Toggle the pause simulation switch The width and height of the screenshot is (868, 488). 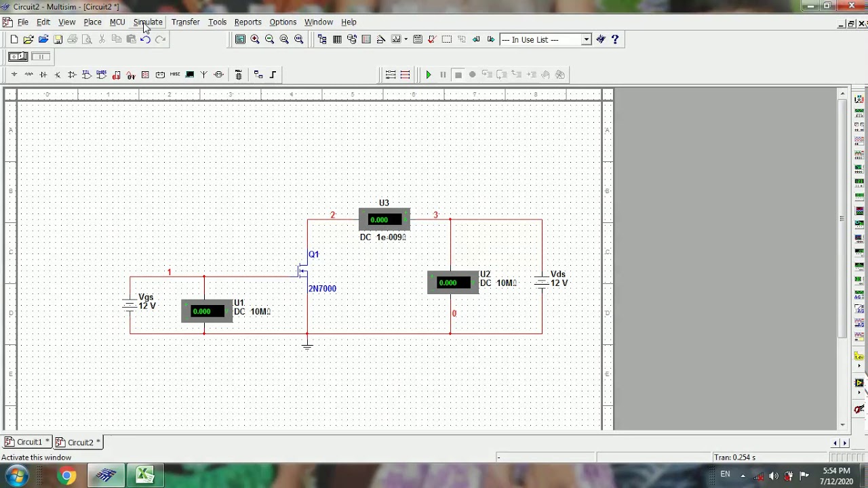coord(41,57)
